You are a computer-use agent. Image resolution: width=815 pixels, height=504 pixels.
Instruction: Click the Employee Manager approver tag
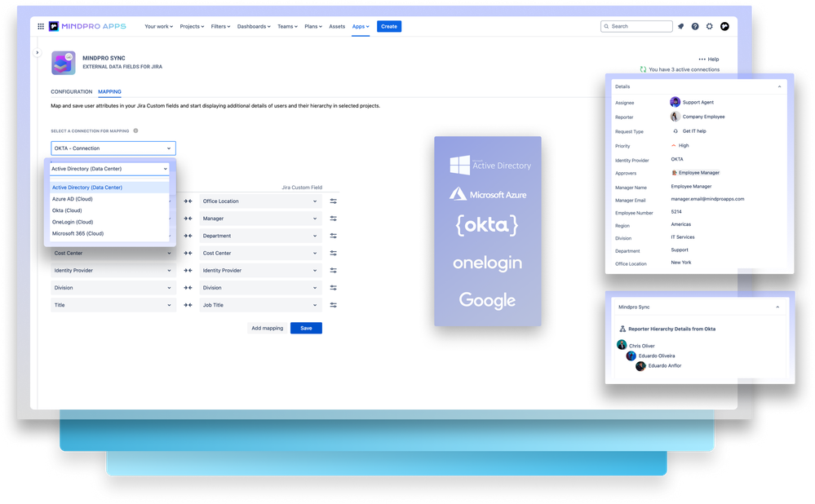(x=695, y=173)
